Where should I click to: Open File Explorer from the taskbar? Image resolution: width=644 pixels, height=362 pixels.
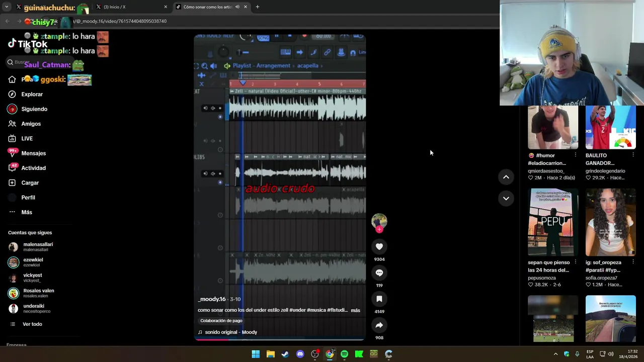[270, 354]
